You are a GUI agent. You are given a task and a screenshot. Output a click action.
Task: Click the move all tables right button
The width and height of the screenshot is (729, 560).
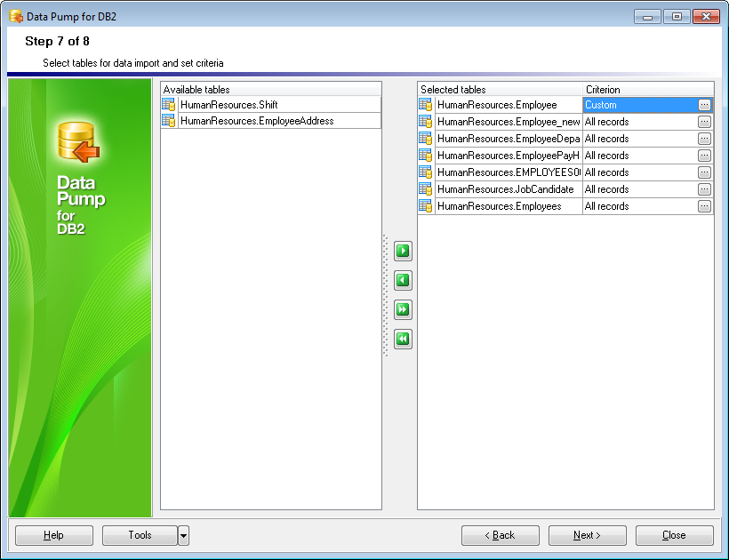403,310
